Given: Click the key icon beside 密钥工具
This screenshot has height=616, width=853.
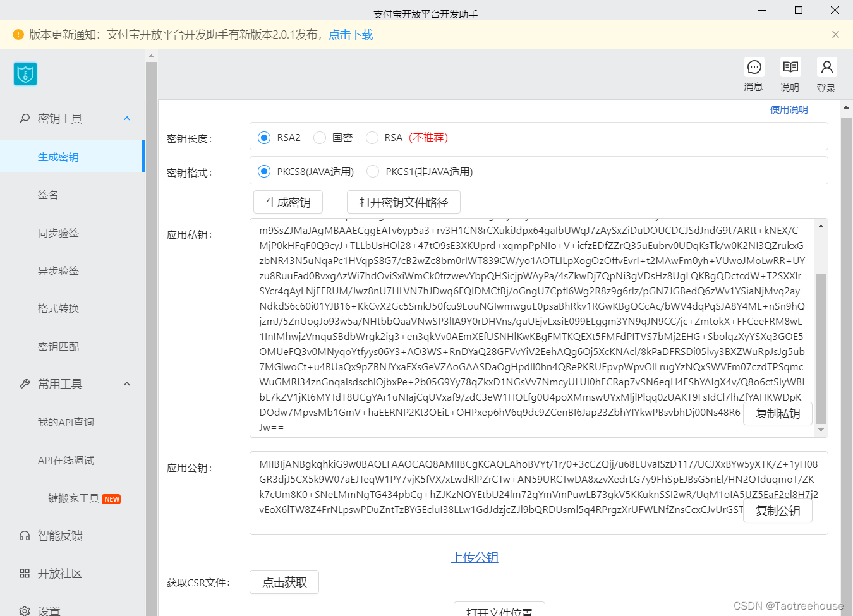Looking at the screenshot, I should (25, 118).
